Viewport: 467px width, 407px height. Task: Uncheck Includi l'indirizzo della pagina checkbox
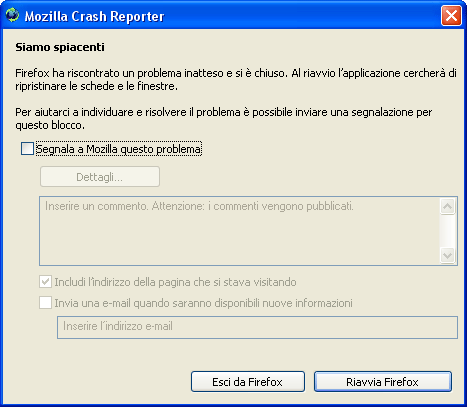[x=45, y=282]
